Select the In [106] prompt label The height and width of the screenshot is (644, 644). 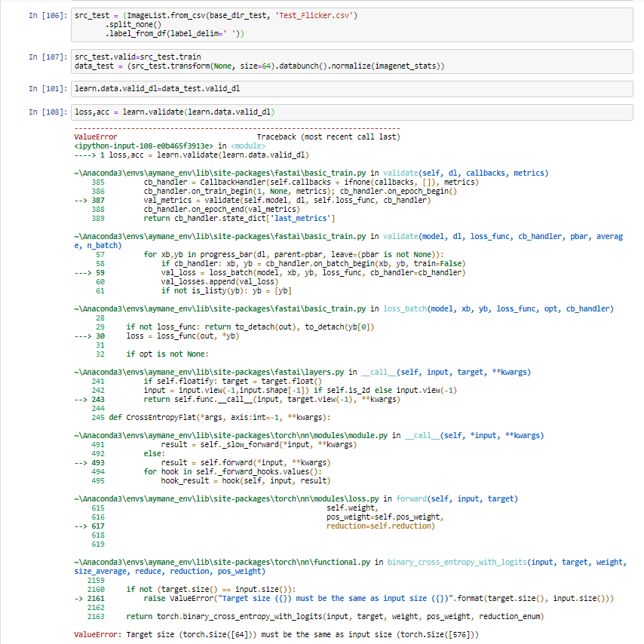click(x=48, y=16)
